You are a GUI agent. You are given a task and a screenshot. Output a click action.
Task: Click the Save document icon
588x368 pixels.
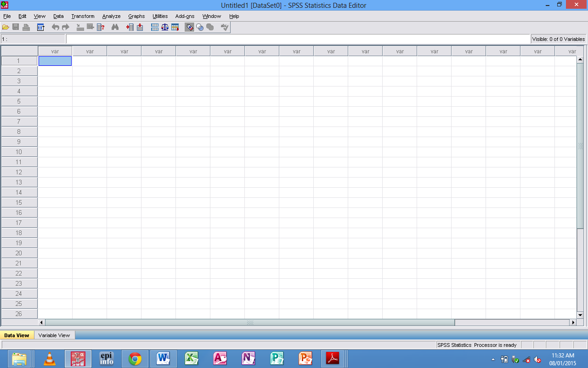pyautogui.click(x=16, y=27)
